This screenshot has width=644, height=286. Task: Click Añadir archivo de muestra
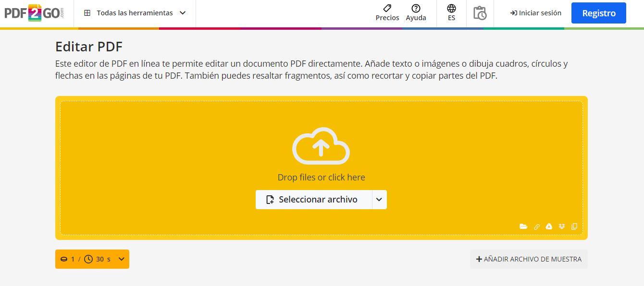(x=529, y=259)
